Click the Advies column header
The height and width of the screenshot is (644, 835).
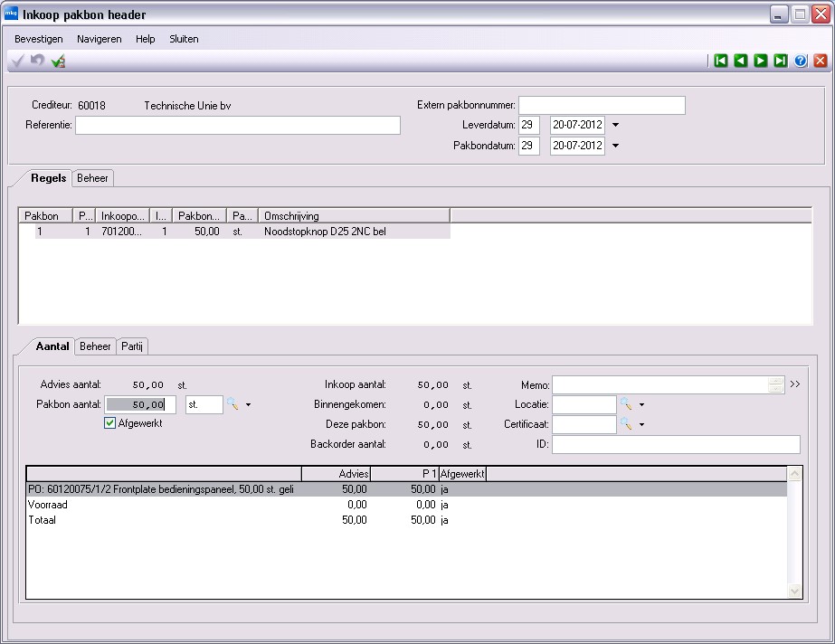336,474
